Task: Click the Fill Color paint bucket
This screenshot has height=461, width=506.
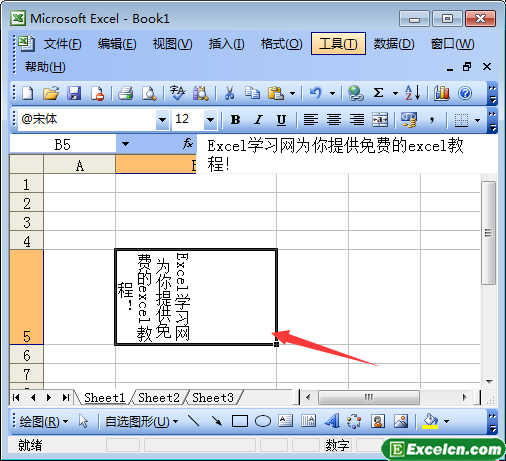Action: pos(430,421)
